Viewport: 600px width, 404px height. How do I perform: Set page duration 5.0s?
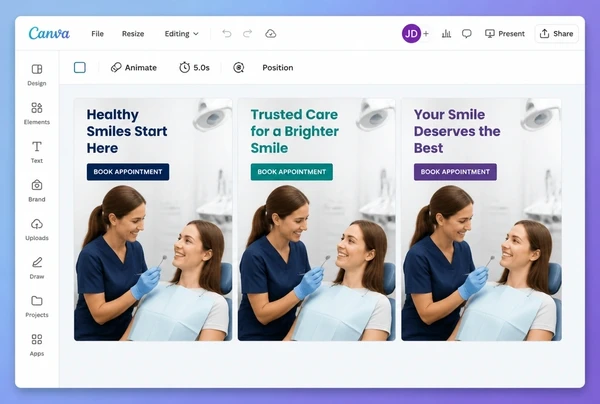(194, 68)
